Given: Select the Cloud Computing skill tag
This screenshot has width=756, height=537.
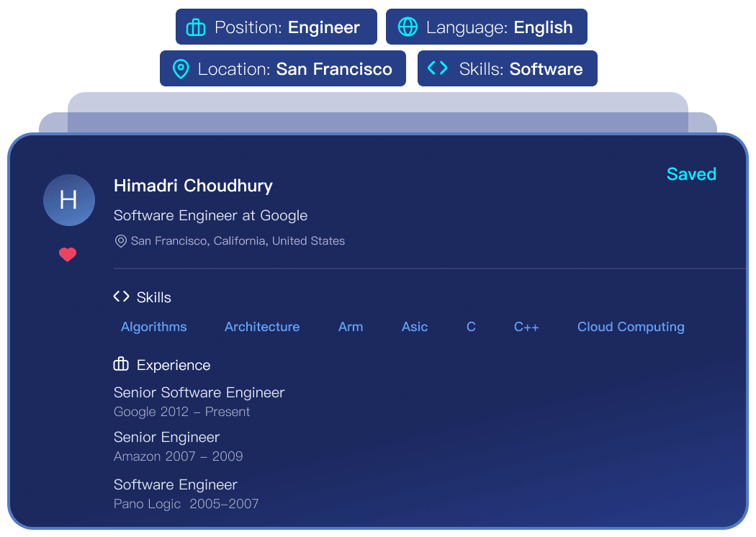Looking at the screenshot, I should [631, 327].
